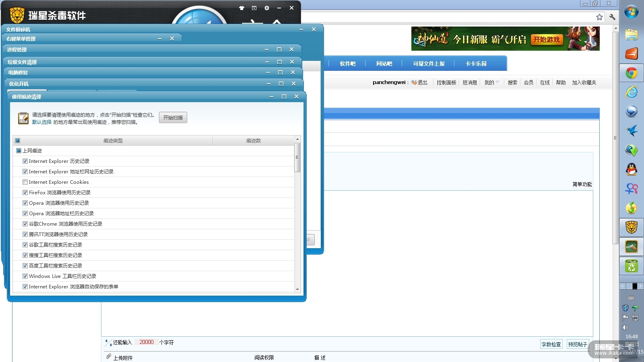The width and height of the screenshot is (644, 362).
Task: Open the Rising antivirus skin (shirt) icon
Action: 242,8
